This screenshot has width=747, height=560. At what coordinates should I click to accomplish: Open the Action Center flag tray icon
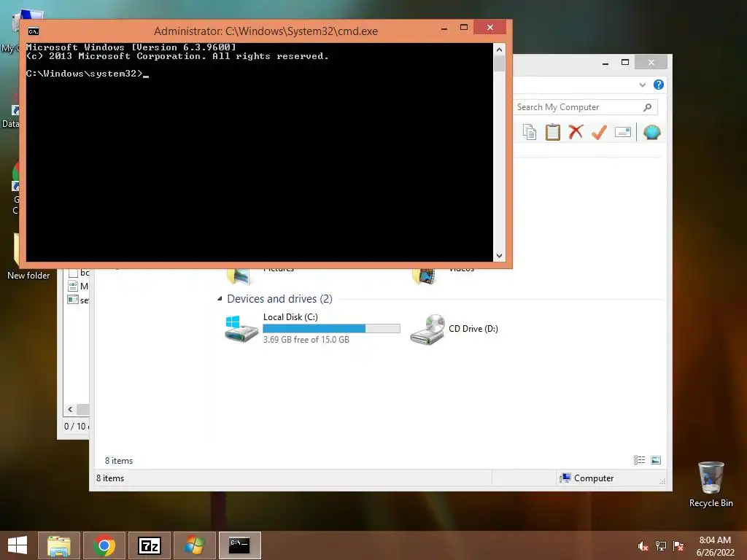[678, 546]
